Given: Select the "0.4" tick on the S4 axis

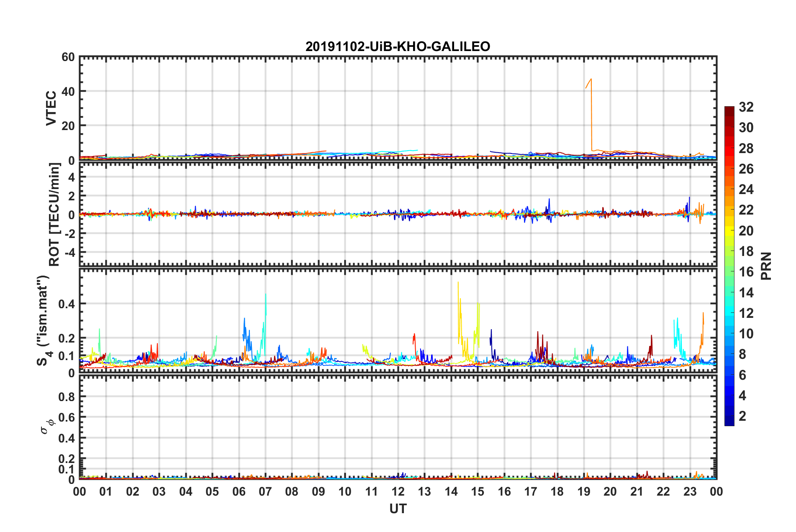Looking at the screenshot, I should point(67,304).
